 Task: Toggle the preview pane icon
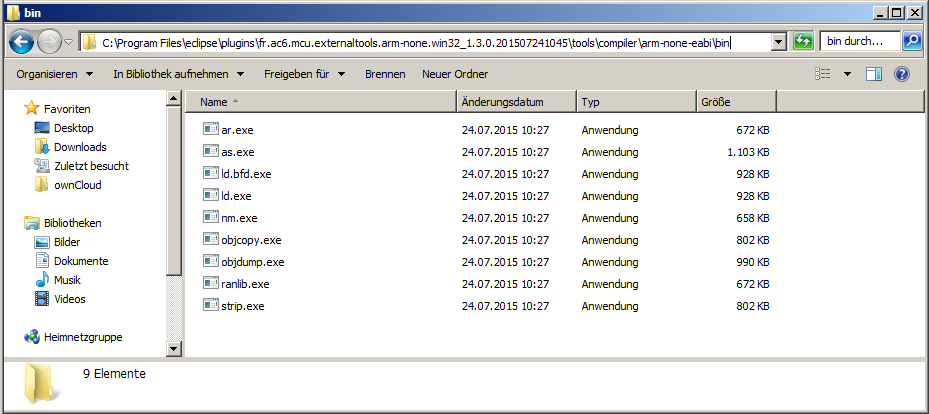pos(874,74)
